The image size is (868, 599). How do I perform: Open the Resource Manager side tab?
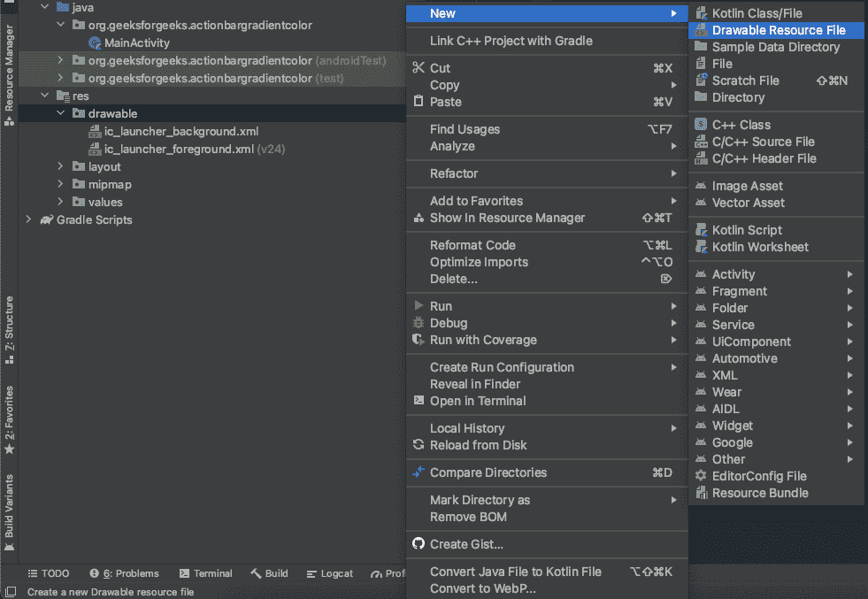point(9,73)
